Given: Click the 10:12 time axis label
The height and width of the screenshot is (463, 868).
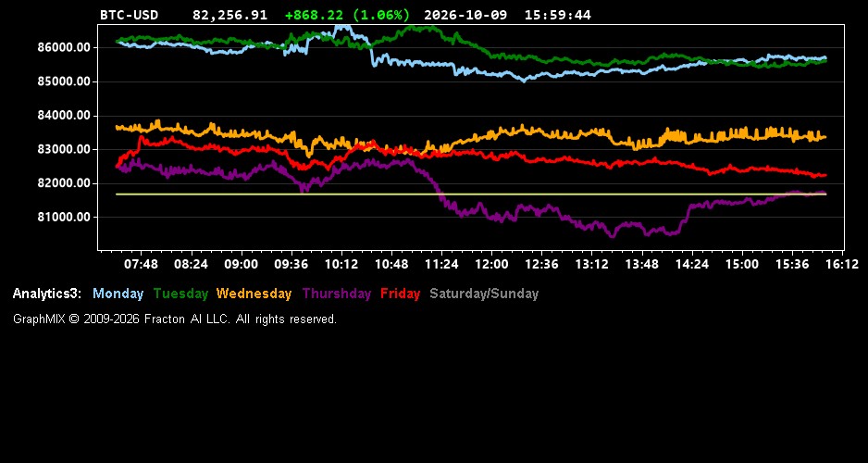Looking at the screenshot, I should coord(341,264).
